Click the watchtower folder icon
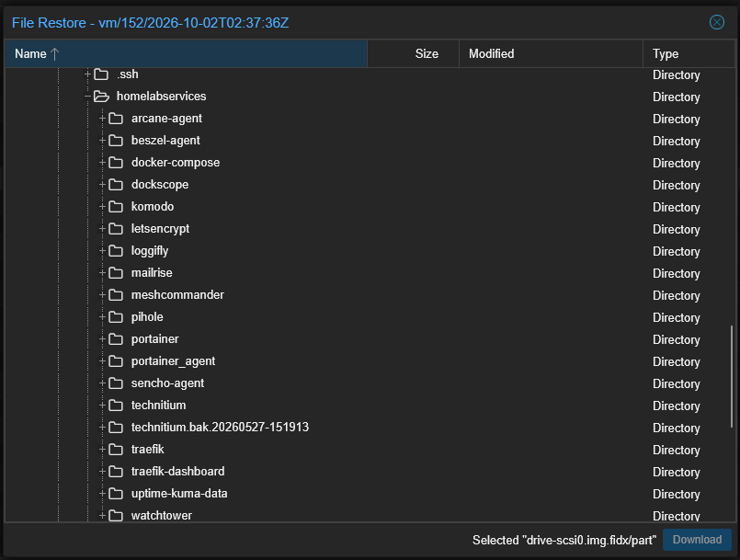Image resolution: width=740 pixels, height=560 pixels. tap(116, 515)
